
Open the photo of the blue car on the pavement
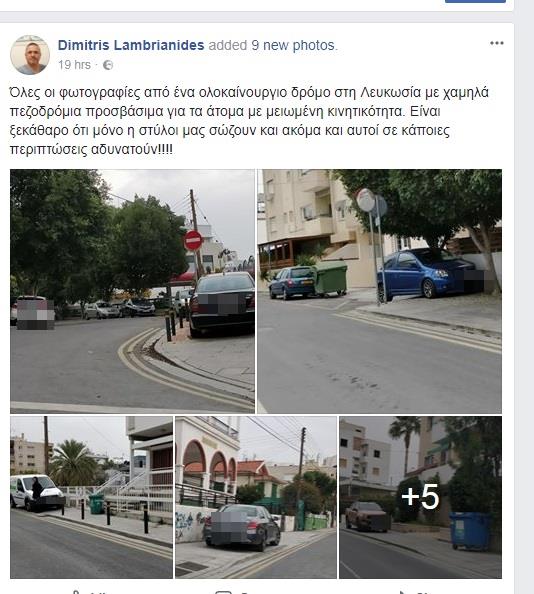coord(379,291)
